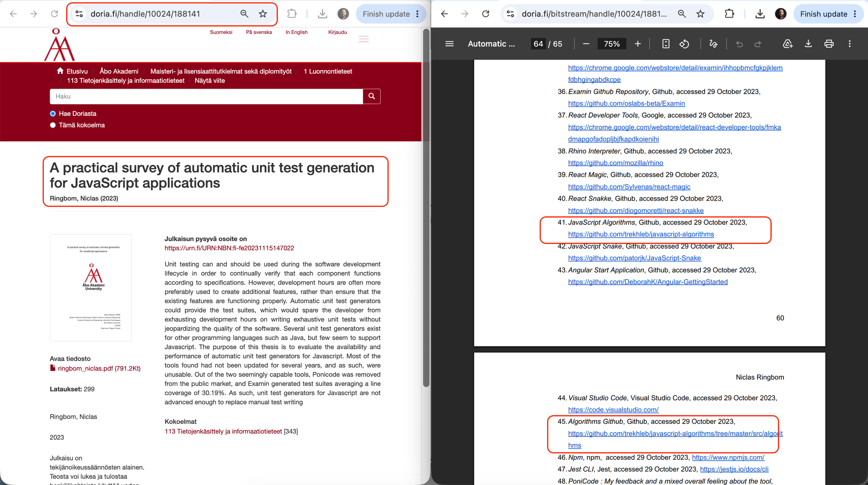Open github.com/mozilla/rhino link
This screenshot has height=485, width=868.
point(616,163)
